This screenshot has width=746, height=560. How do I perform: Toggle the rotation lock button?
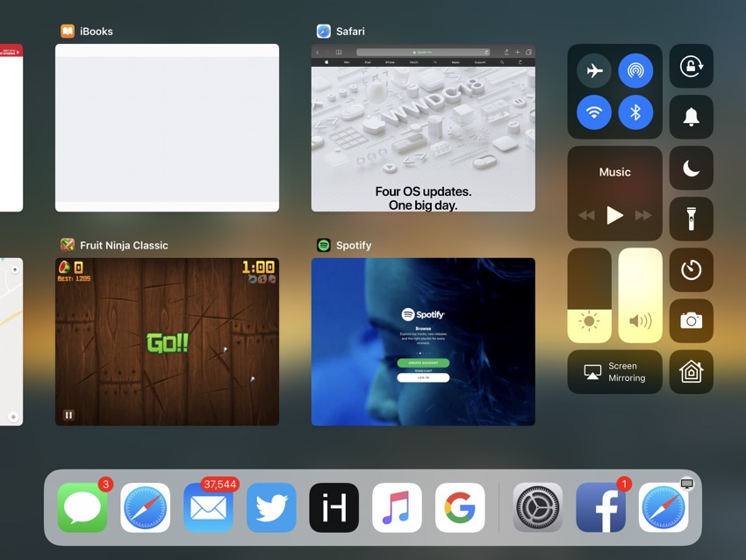692,66
